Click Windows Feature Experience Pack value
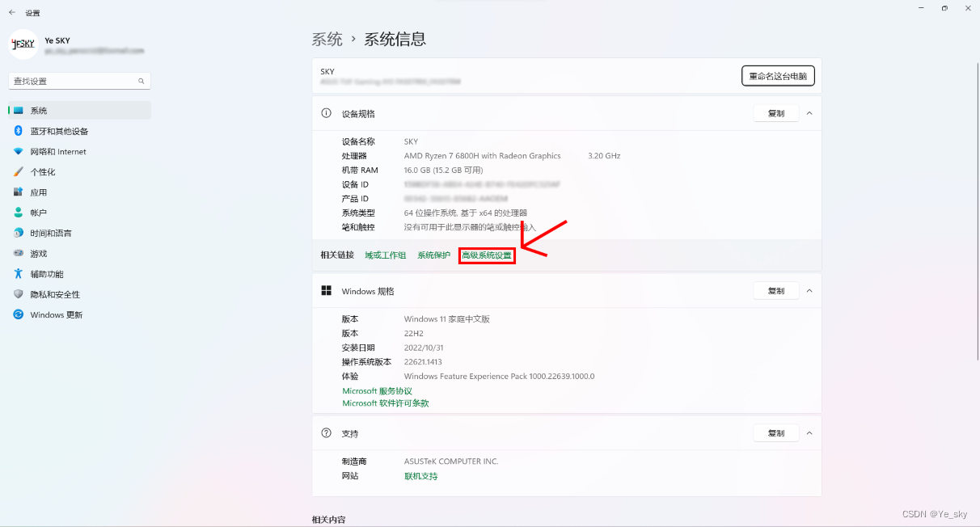The width and height of the screenshot is (980, 527). click(x=499, y=377)
